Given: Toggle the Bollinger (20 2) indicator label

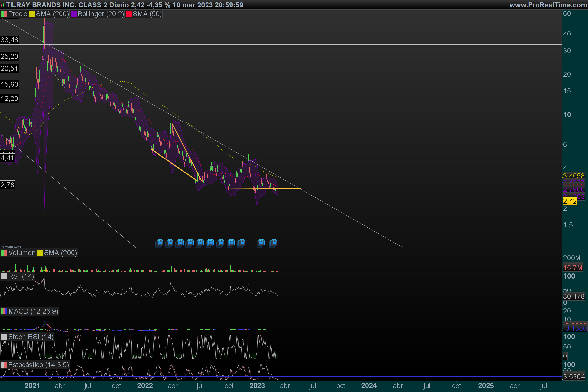Looking at the screenshot, I should [100, 14].
